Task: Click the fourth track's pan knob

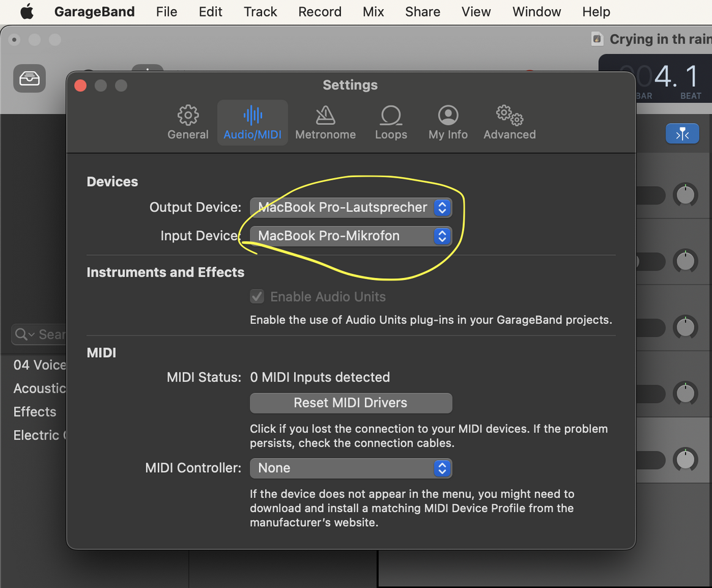Action: coord(685,393)
